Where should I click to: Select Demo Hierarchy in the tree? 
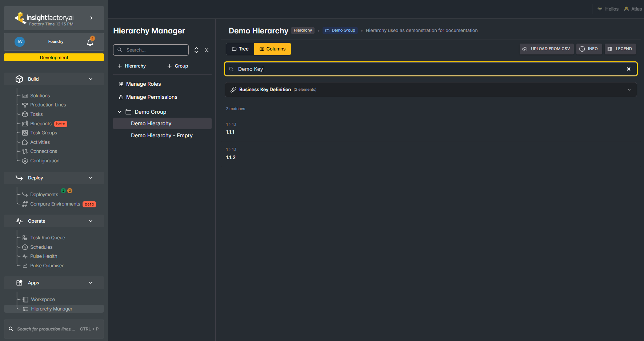click(x=162, y=123)
